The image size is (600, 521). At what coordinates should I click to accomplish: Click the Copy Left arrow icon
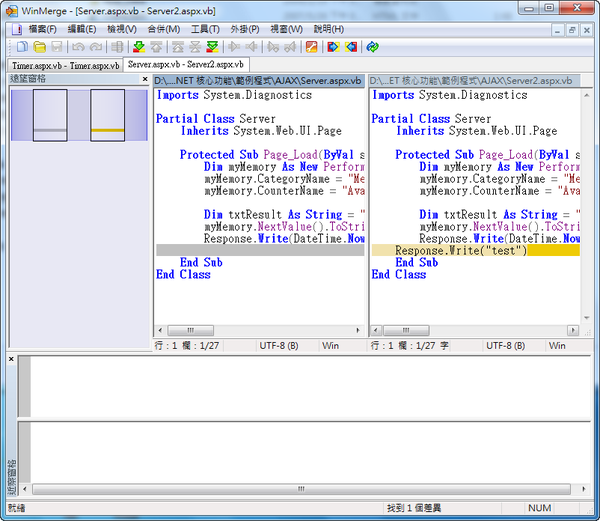[x=251, y=47]
